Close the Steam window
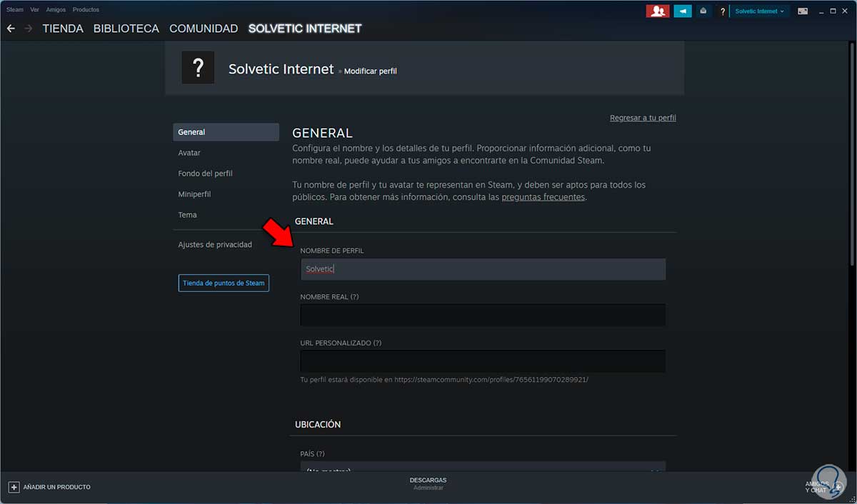Screen dimensions: 857x504 pos(846,11)
